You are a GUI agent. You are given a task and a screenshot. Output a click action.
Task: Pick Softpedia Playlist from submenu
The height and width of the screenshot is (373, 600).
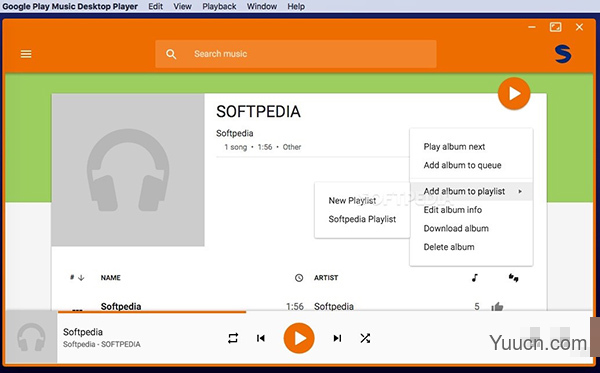(362, 219)
